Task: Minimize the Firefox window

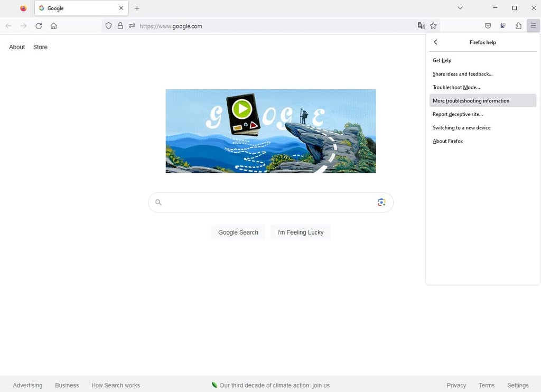Action: click(495, 8)
